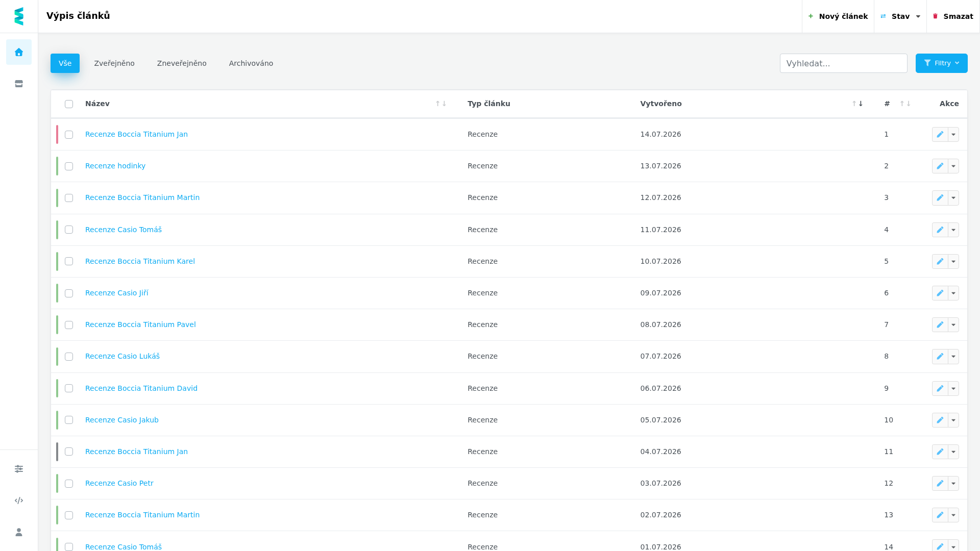Open the store icon in sidebar
The height and width of the screenshot is (551, 980).
click(19, 84)
